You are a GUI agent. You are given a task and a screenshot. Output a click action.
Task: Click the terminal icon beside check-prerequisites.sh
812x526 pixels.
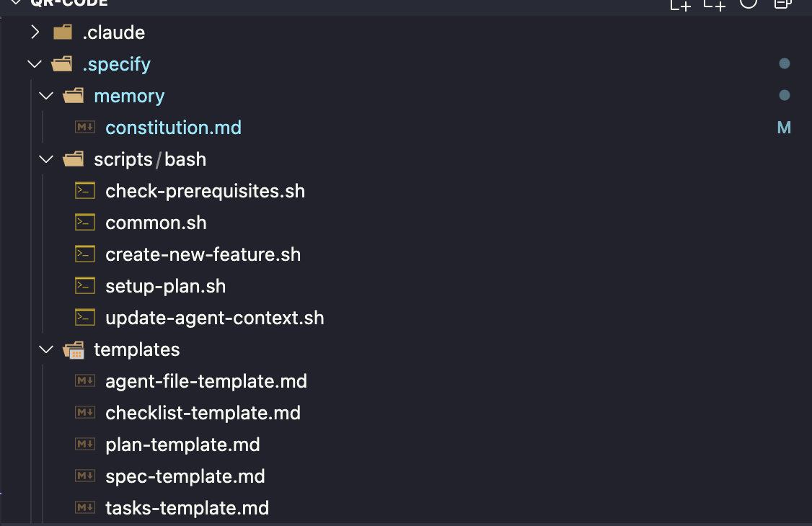coord(86,191)
